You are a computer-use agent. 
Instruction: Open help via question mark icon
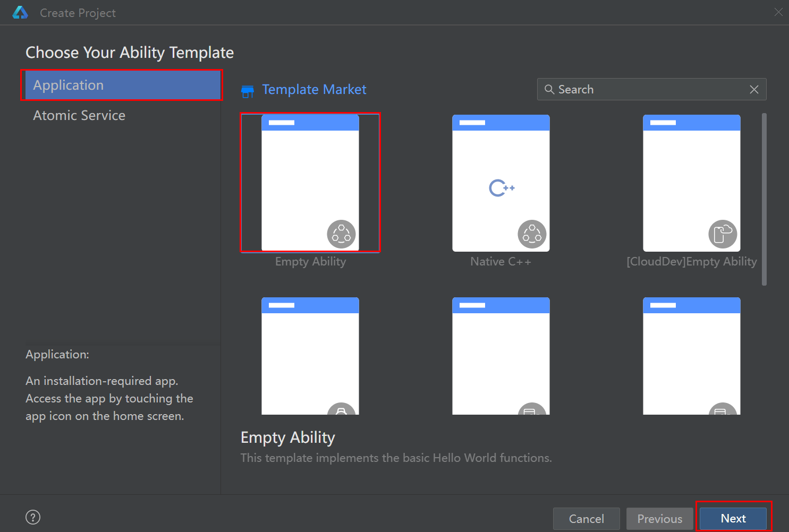(33, 517)
